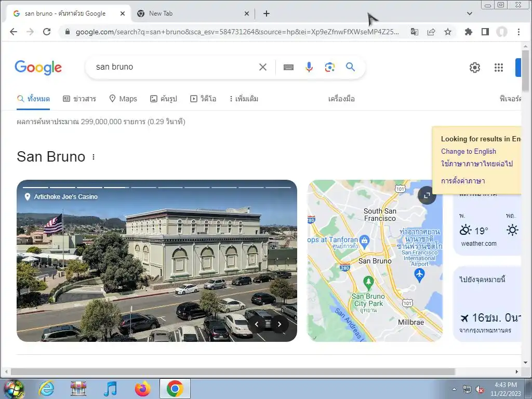Expand the tab search dropdown arrow

(x=470, y=14)
